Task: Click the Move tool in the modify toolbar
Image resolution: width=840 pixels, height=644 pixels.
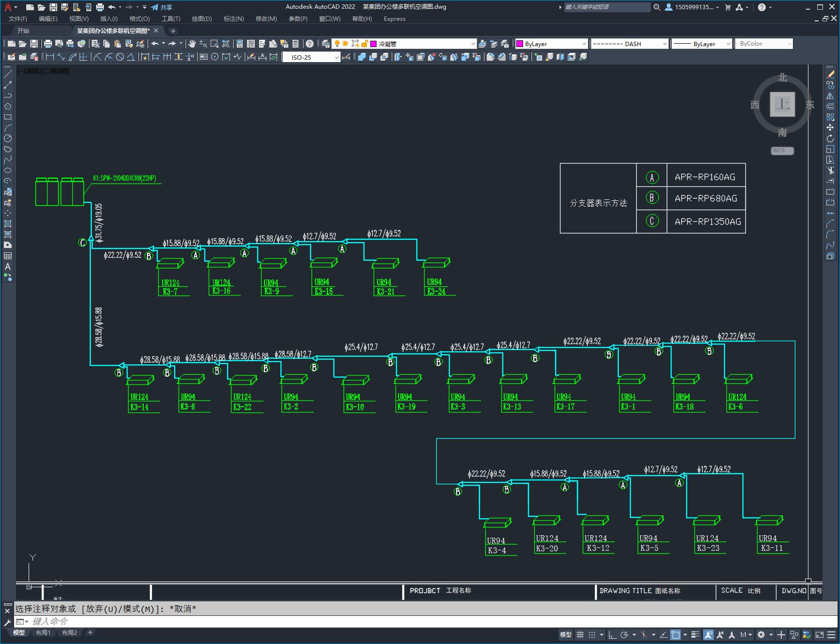Action: click(x=830, y=128)
